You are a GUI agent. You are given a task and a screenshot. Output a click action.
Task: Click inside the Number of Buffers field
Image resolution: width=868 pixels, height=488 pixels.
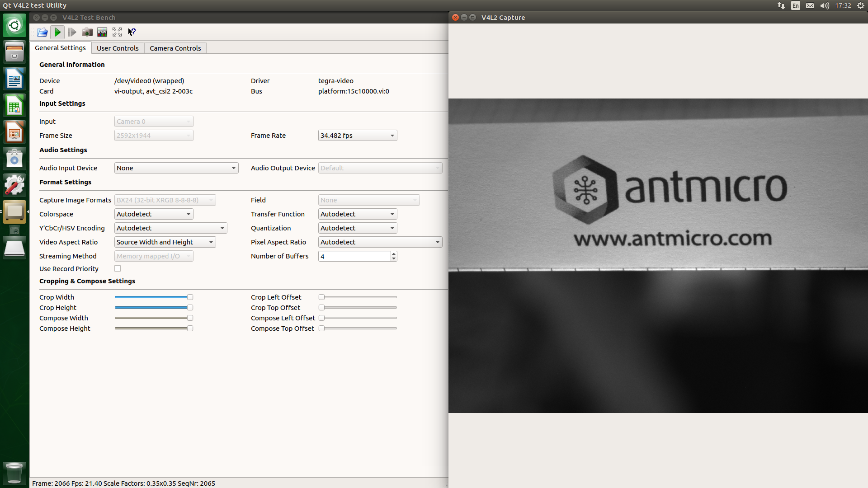coord(354,256)
